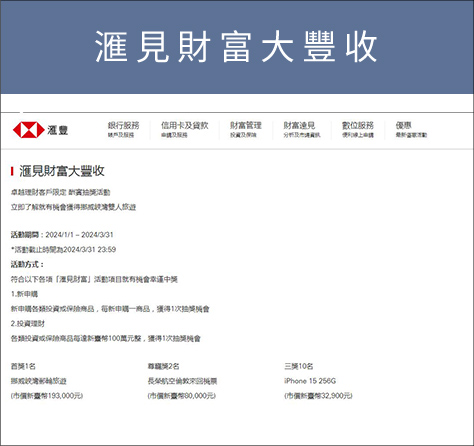Open the 信用卡及貸款 navigation menu
Image resolution: width=474 pixels, height=446 pixels.
click(x=184, y=129)
